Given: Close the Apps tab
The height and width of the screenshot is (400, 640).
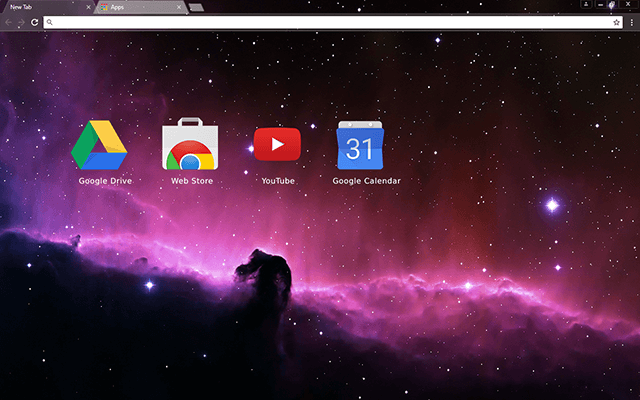Looking at the screenshot, I should coord(180,7).
